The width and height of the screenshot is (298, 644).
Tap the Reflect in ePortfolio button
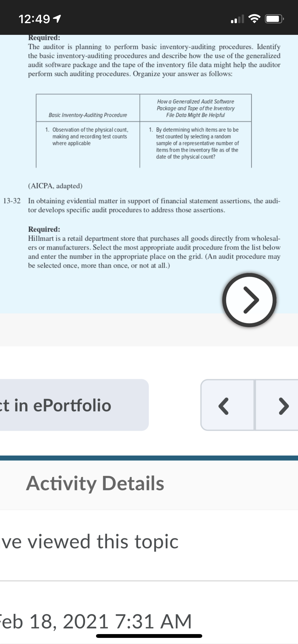coord(74,405)
